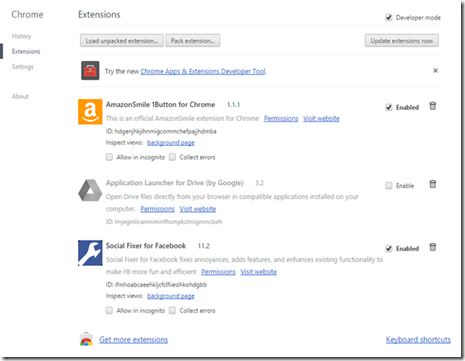Viewport: 465px width, 361px height.
Task: Click Application Launcher for Drive (by Google) title
Action: pyautogui.click(x=175, y=183)
